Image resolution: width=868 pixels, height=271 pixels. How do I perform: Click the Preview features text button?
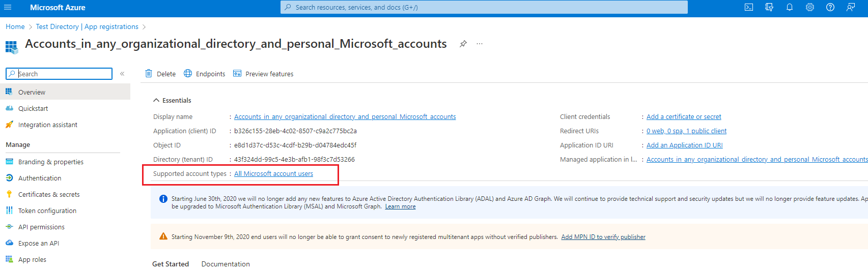coord(269,74)
